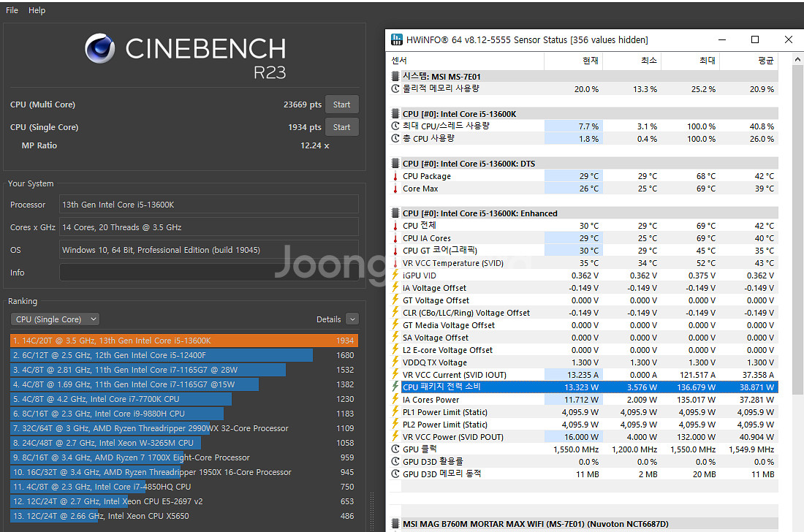Click lightning icon beside CPU 패키지 전력 소비

[395, 387]
